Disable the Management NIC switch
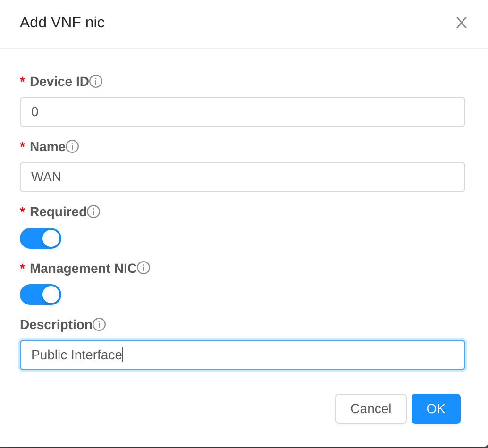Image resolution: width=488 pixels, height=448 pixels. pos(41,295)
